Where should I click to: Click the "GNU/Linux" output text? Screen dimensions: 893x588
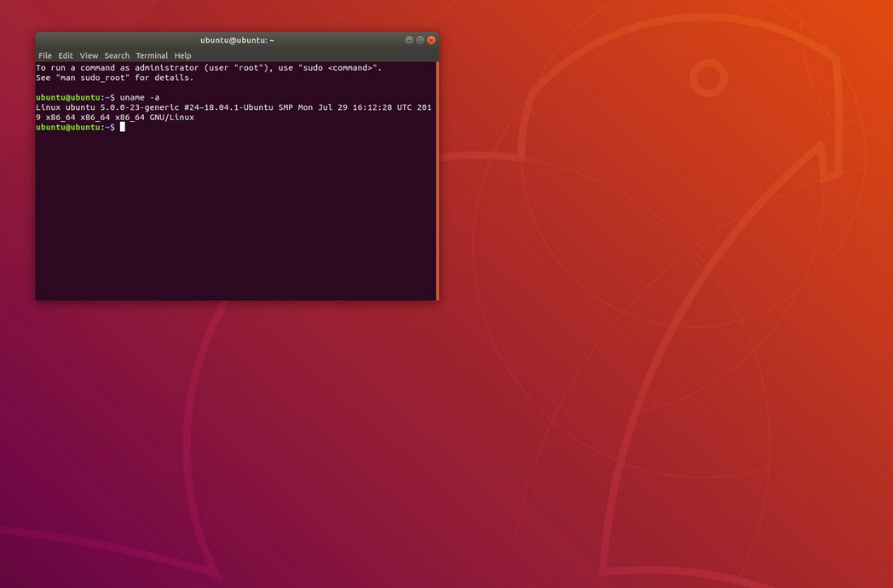point(171,118)
